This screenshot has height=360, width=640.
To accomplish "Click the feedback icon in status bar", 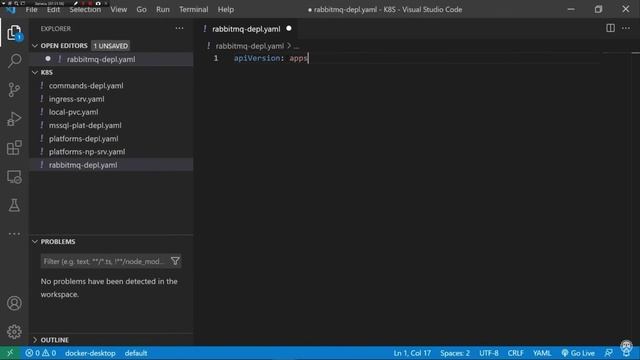I will click(609, 353).
